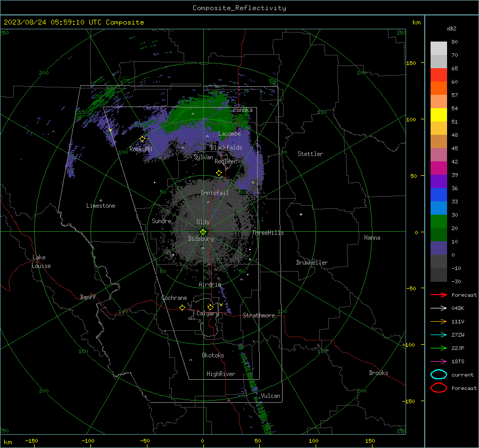Click the yellow radar site diamond at Didsbury
479x448 pixels.
pos(203,232)
